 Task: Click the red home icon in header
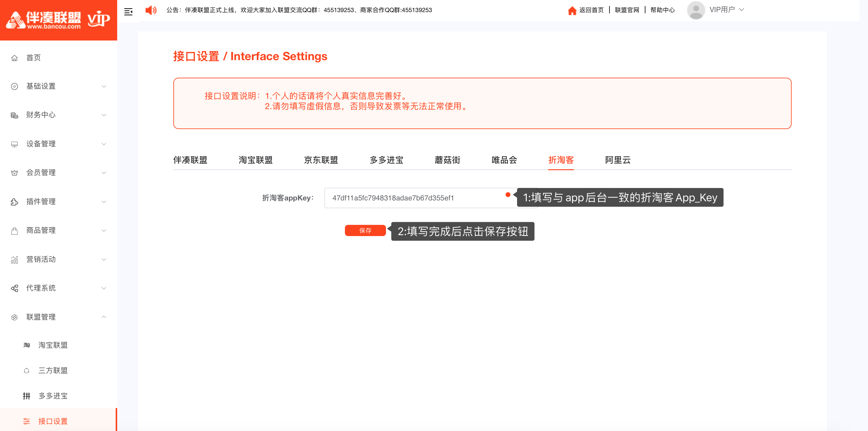coord(572,11)
